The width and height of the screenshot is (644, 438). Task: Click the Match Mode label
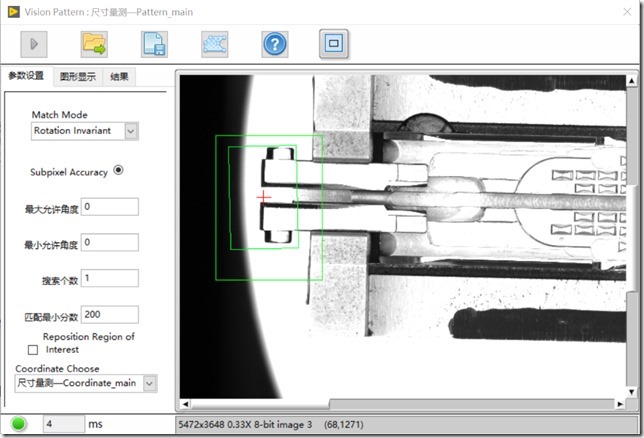tap(60, 115)
